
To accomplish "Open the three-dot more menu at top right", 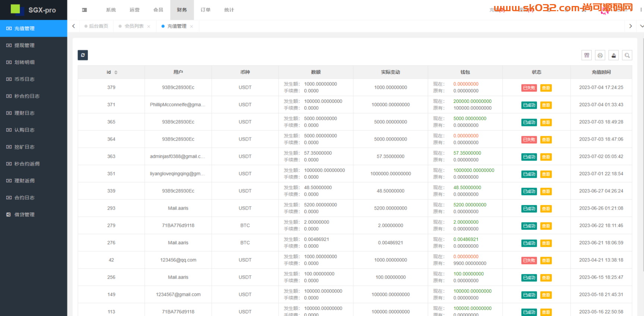I will coord(641,10).
